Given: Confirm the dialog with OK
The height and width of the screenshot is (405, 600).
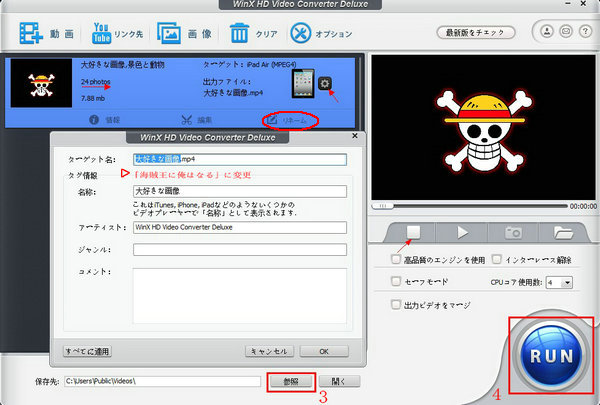Looking at the screenshot, I should coord(324,351).
